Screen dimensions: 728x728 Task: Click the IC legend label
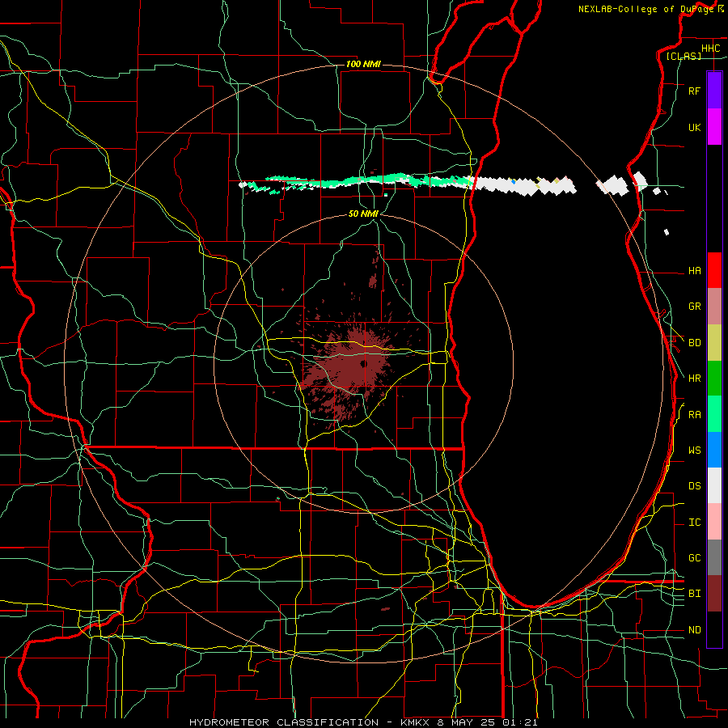[x=694, y=523]
